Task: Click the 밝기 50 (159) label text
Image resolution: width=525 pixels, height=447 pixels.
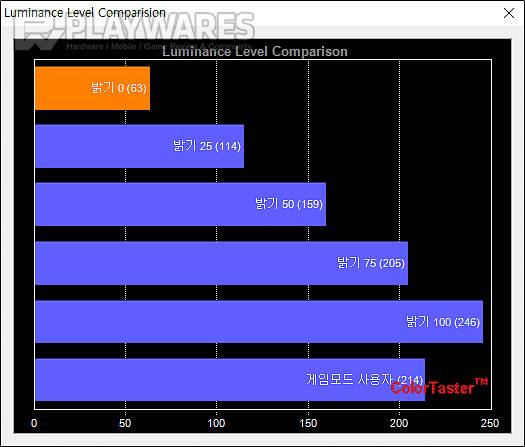Action: coord(289,204)
